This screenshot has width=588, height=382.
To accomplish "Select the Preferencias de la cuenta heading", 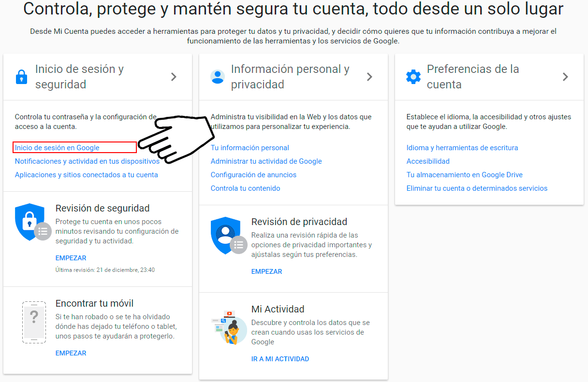I will pos(473,77).
